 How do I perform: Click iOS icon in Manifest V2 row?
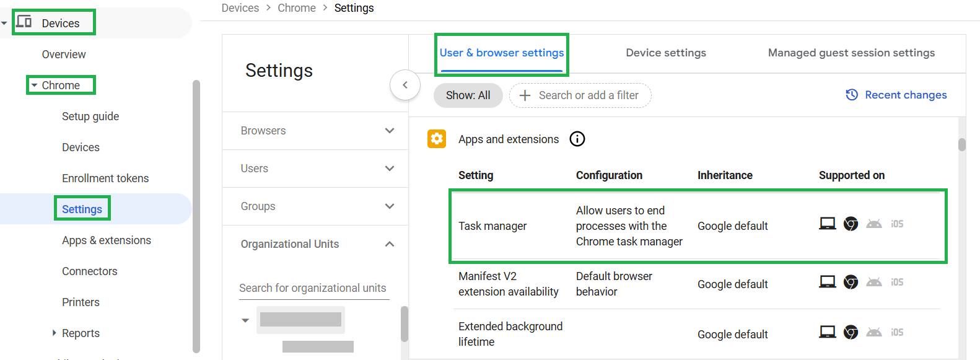pyautogui.click(x=897, y=283)
